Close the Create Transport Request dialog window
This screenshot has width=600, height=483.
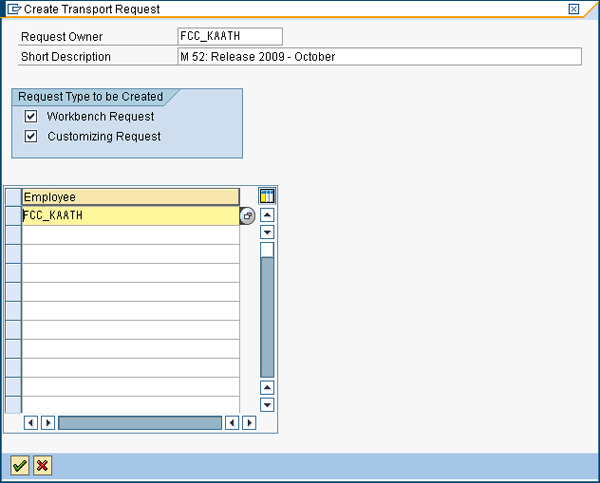point(573,8)
